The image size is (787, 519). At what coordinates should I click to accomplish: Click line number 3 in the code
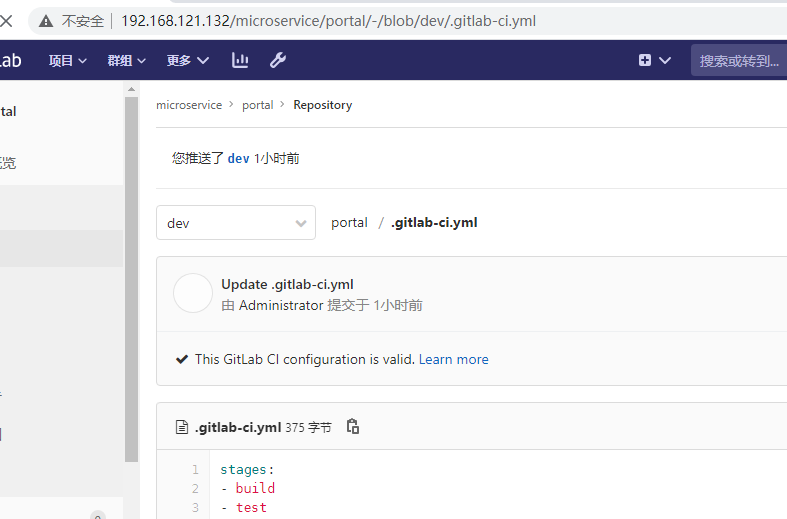click(195, 508)
